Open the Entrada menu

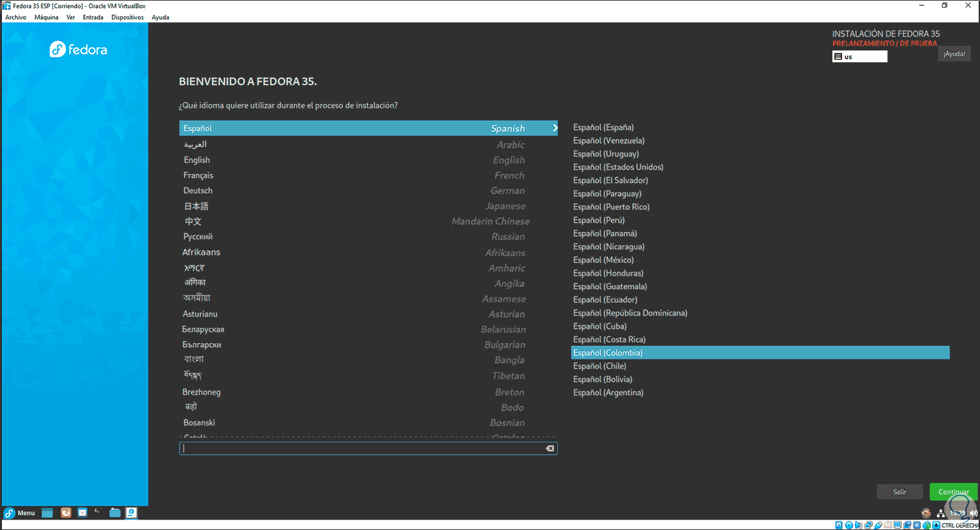[93, 18]
